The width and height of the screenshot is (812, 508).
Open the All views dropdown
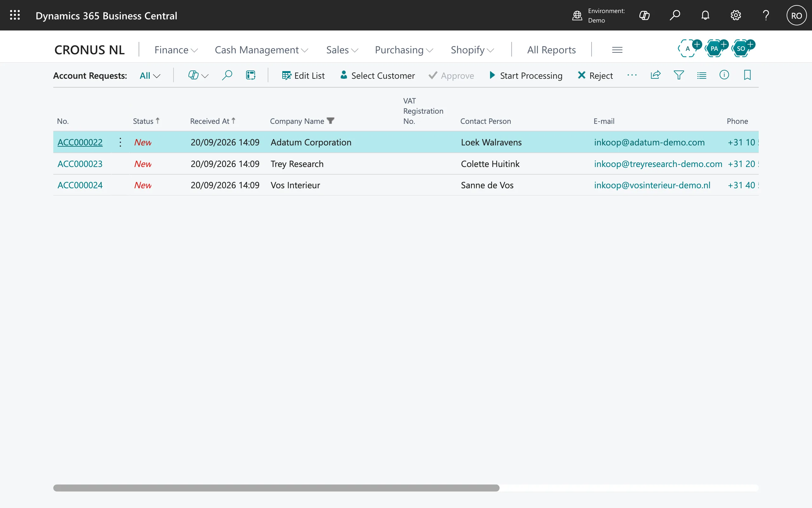[150, 76]
